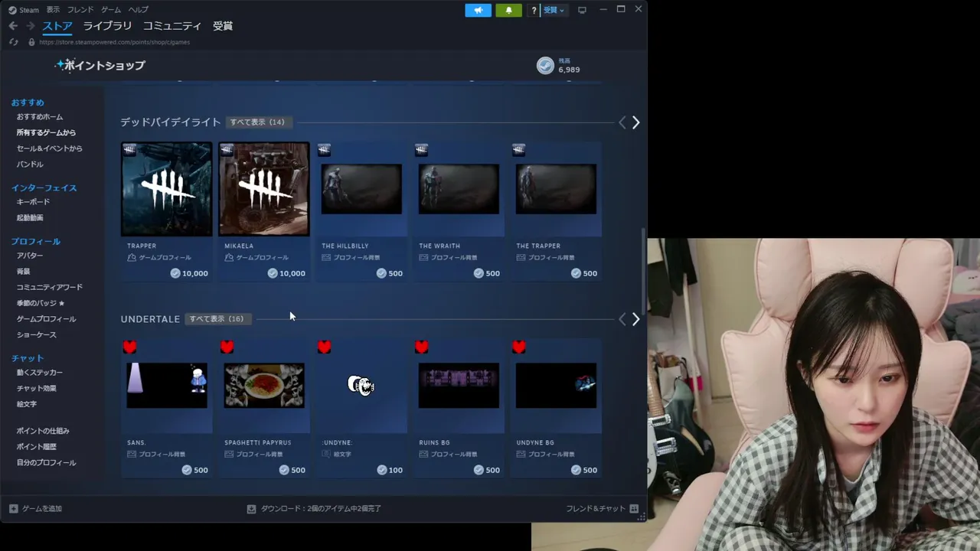Open セール&イベントから in sidebar
The height and width of the screenshot is (551, 980).
click(50, 148)
